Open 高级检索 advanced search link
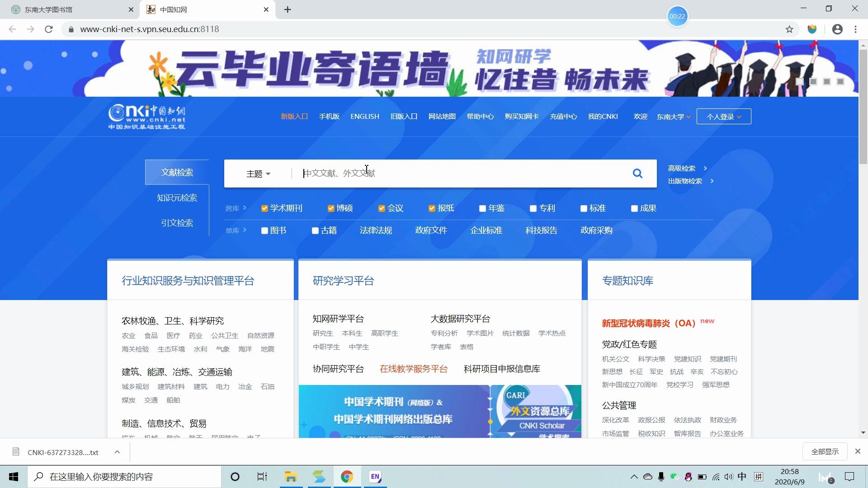 coord(683,168)
